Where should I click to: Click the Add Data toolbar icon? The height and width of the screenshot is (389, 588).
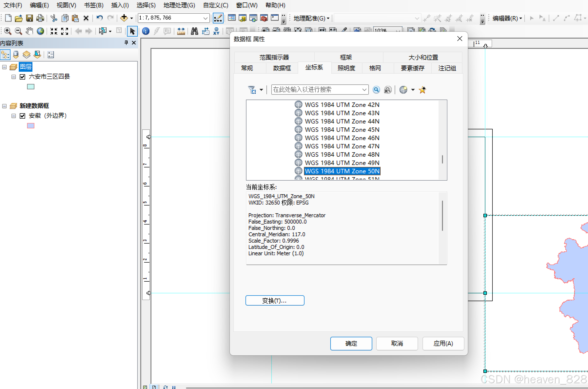tap(124, 18)
